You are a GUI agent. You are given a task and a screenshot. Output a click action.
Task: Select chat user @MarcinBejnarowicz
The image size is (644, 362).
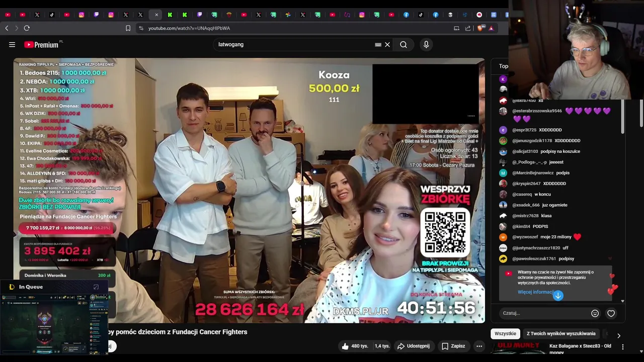(x=532, y=173)
